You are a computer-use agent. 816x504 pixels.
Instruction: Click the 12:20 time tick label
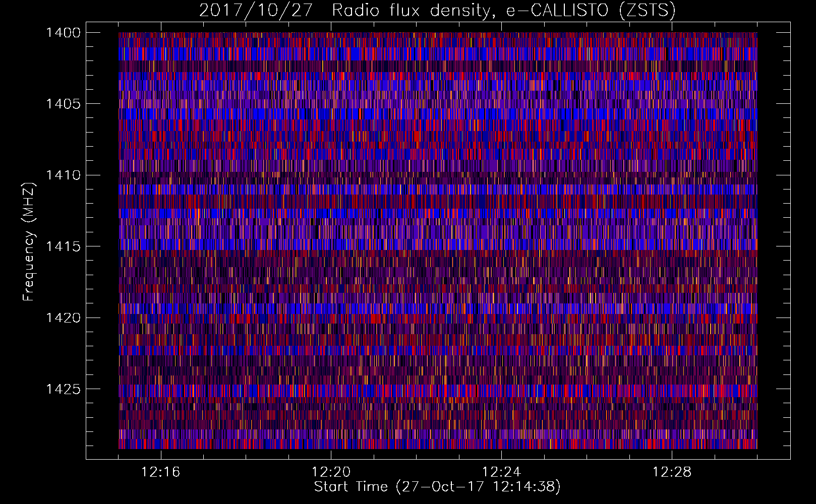tap(331, 472)
